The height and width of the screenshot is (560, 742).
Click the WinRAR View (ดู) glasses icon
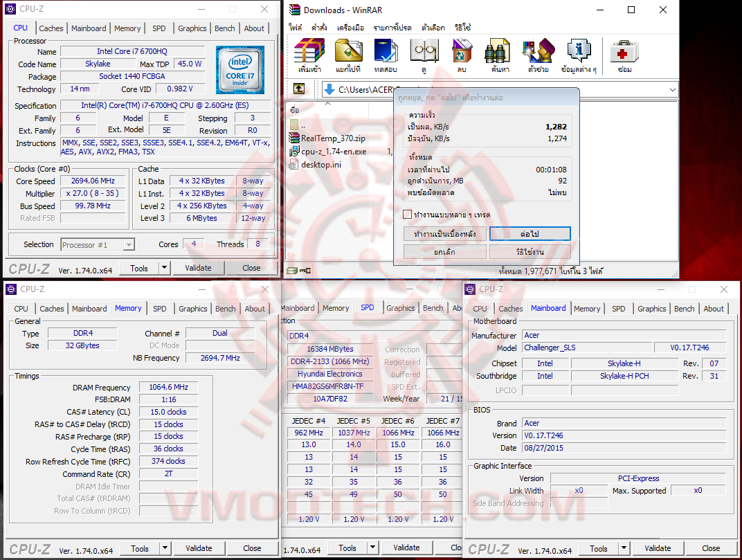[424, 51]
